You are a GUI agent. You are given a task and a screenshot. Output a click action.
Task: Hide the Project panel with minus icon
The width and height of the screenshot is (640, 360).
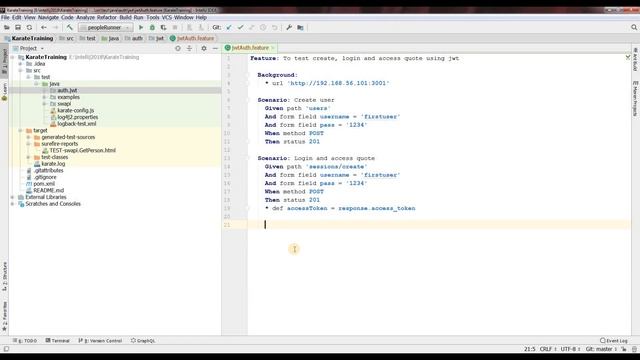point(215,48)
